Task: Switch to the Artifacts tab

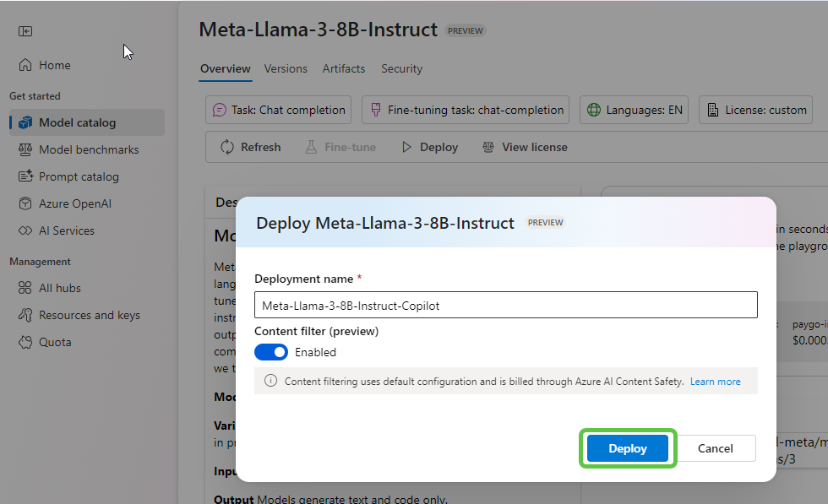Action: pos(344,68)
